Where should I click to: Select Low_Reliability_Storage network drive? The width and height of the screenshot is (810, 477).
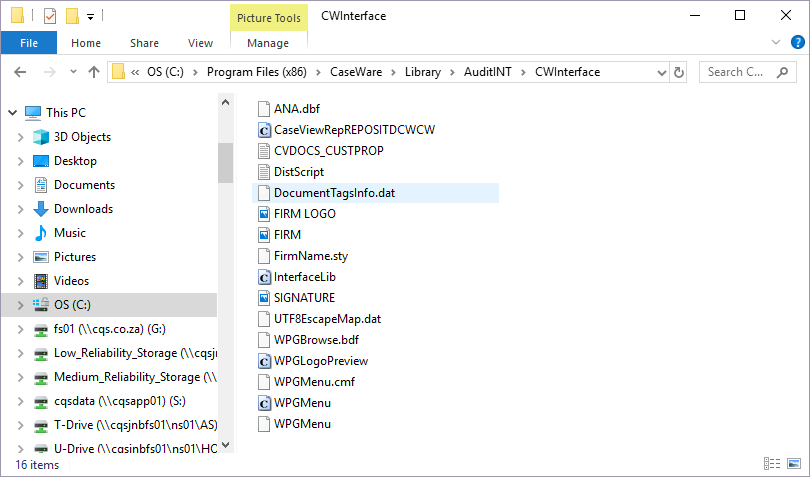(135, 353)
